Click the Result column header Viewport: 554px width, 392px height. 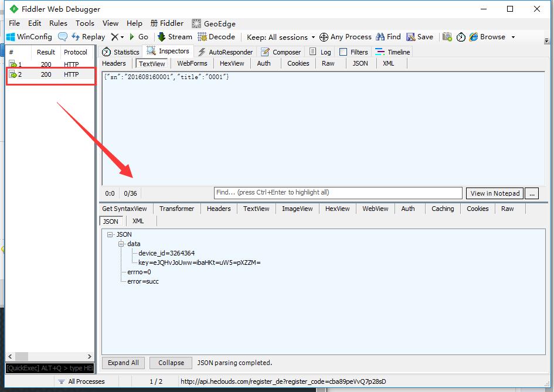click(46, 52)
